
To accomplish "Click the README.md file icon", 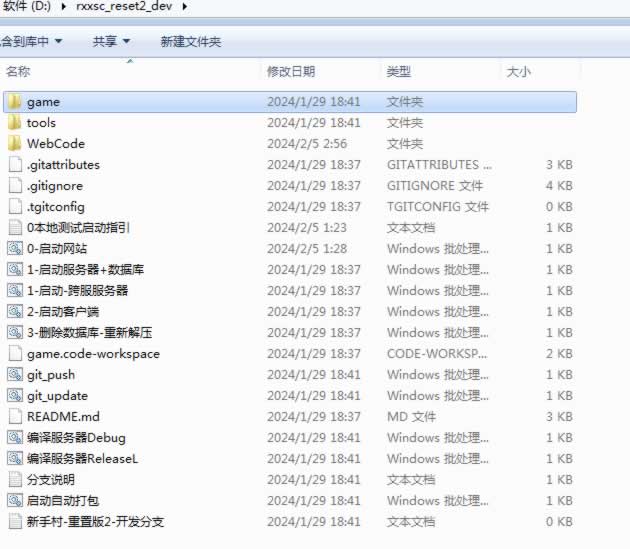I will (x=15, y=416).
